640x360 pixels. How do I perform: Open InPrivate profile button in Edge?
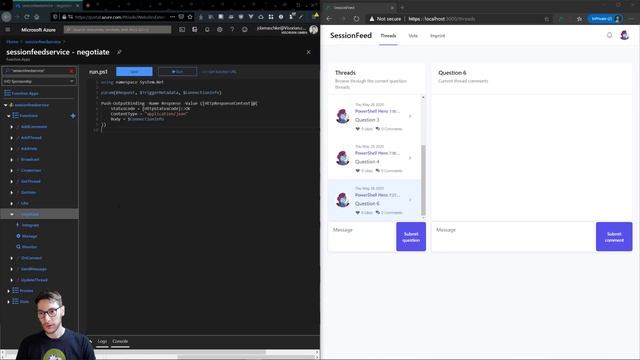point(605,19)
